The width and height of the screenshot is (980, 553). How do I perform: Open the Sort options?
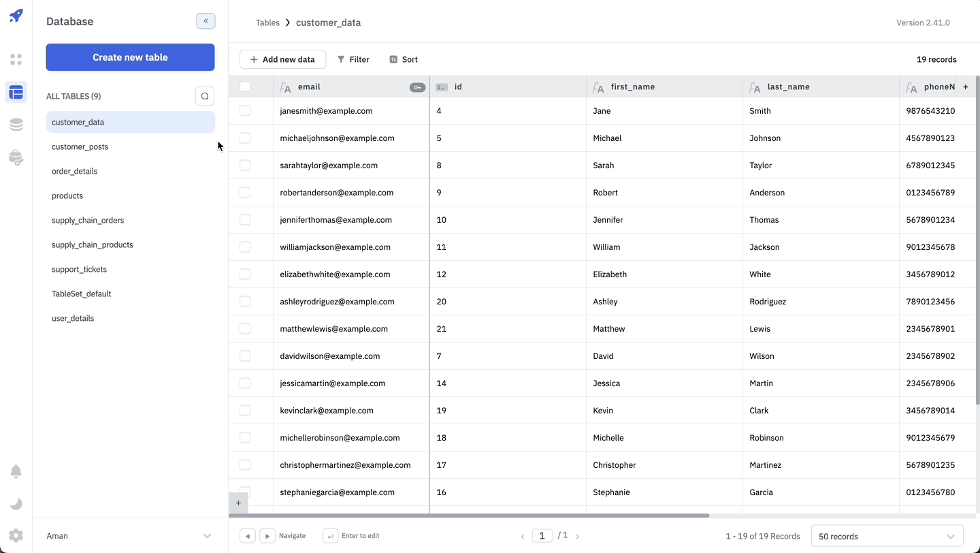point(404,59)
